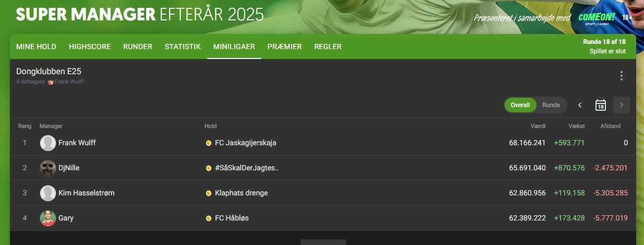Click the coin icon beside Klaphats drenge
The width and height of the screenshot is (644, 245).
[x=209, y=193]
